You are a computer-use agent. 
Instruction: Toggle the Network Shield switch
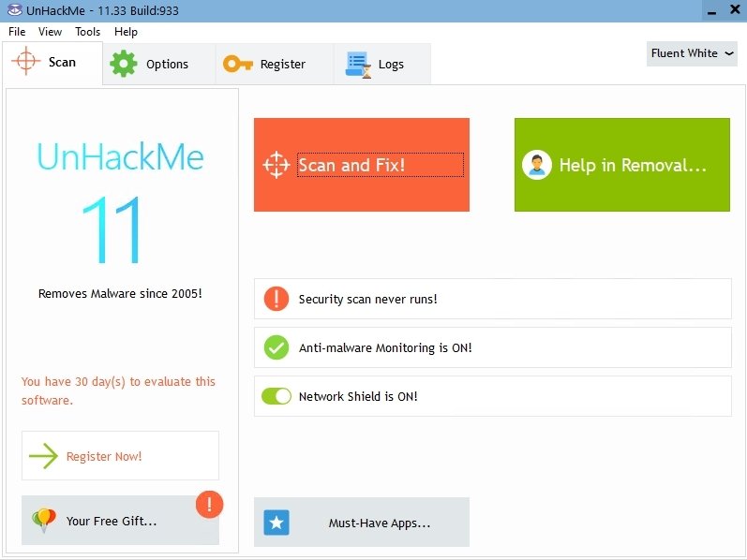click(x=276, y=396)
